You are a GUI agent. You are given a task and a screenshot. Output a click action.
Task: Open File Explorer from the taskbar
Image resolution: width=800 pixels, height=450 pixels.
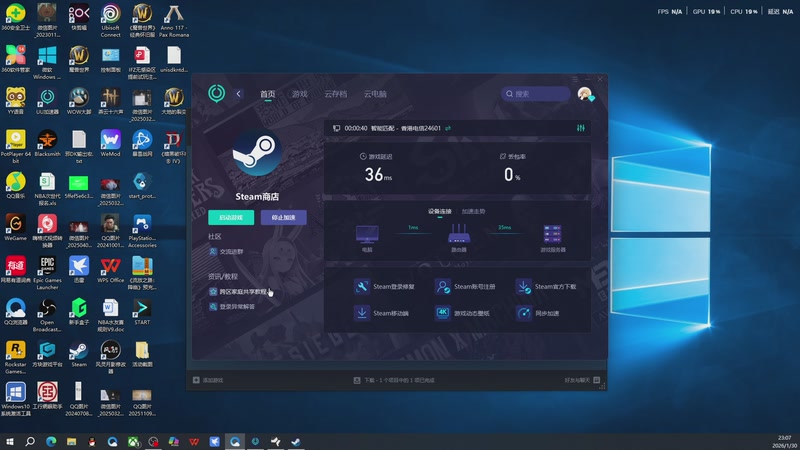(71, 441)
